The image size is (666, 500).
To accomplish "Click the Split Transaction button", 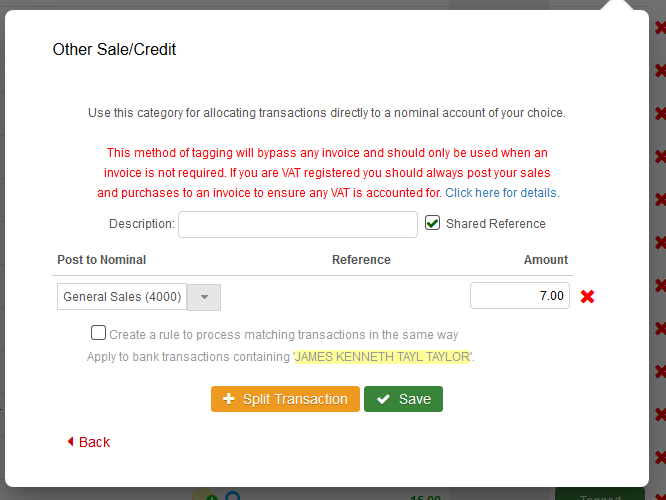I will [x=285, y=399].
